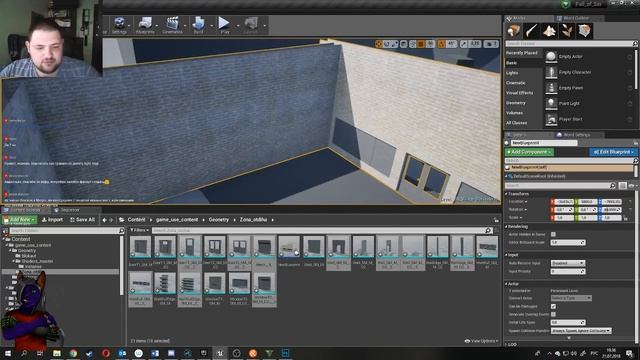Click search icon in Details search
Screen dimensions: 640x360
pos(613,186)
